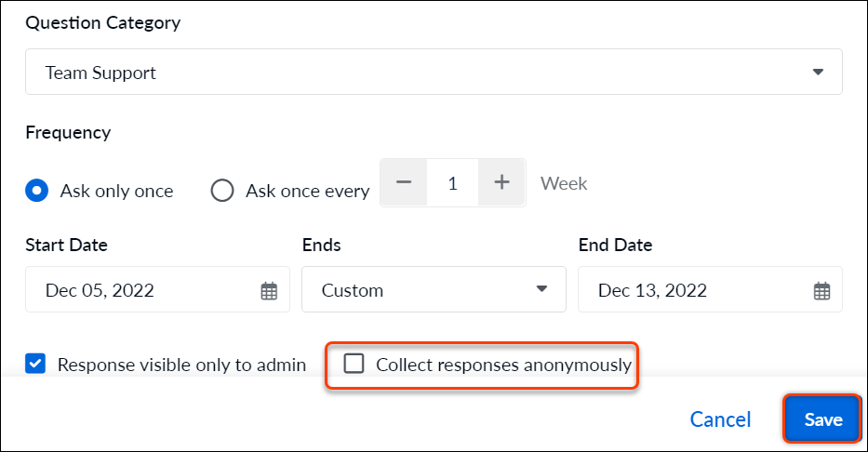Open the Start Date calendar icon
This screenshot has width=868, height=452.
tap(269, 290)
